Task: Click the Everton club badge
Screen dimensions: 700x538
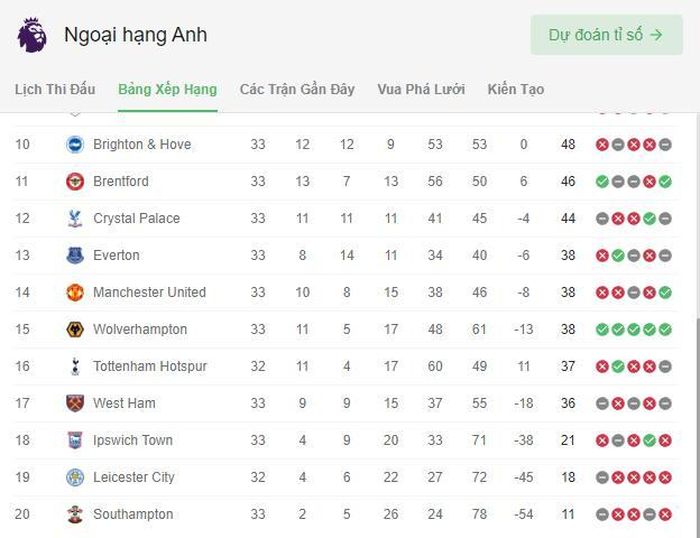Action: click(x=75, y=255)
